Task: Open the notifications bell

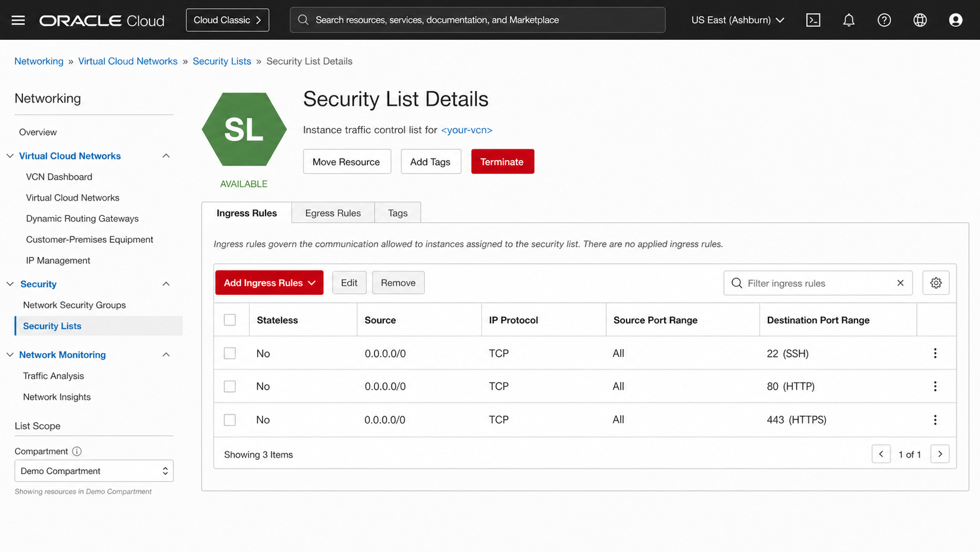Action: (x=849, y=20)
